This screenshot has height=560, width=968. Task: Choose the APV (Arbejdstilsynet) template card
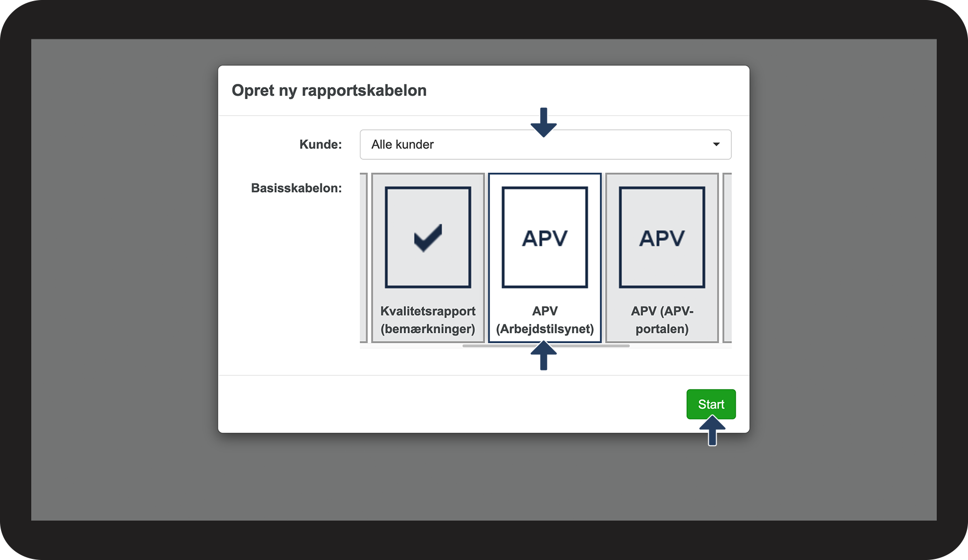point(545,258)
